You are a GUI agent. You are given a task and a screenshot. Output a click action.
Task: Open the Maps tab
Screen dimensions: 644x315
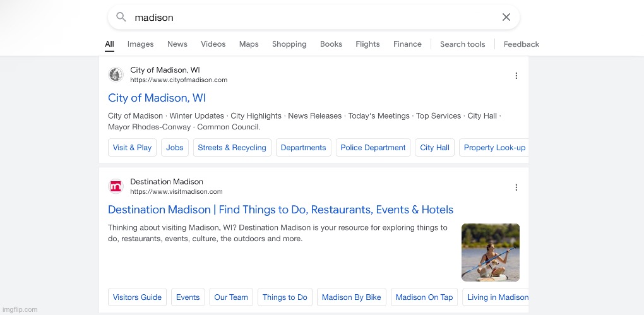coord(249,44)
